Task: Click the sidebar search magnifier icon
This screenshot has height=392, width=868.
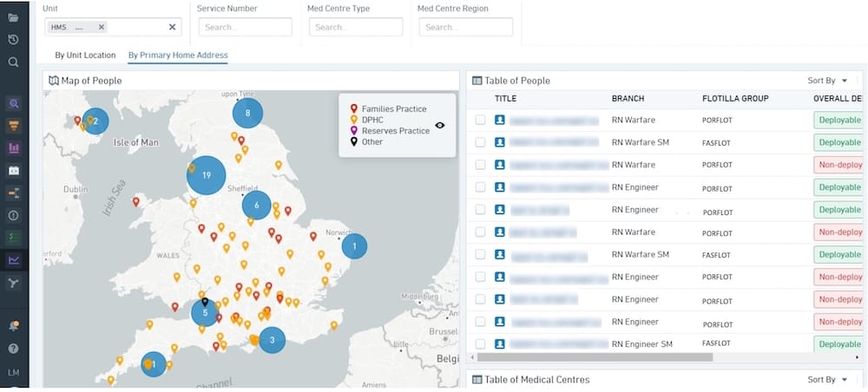Action: click(x=13, y=62)
